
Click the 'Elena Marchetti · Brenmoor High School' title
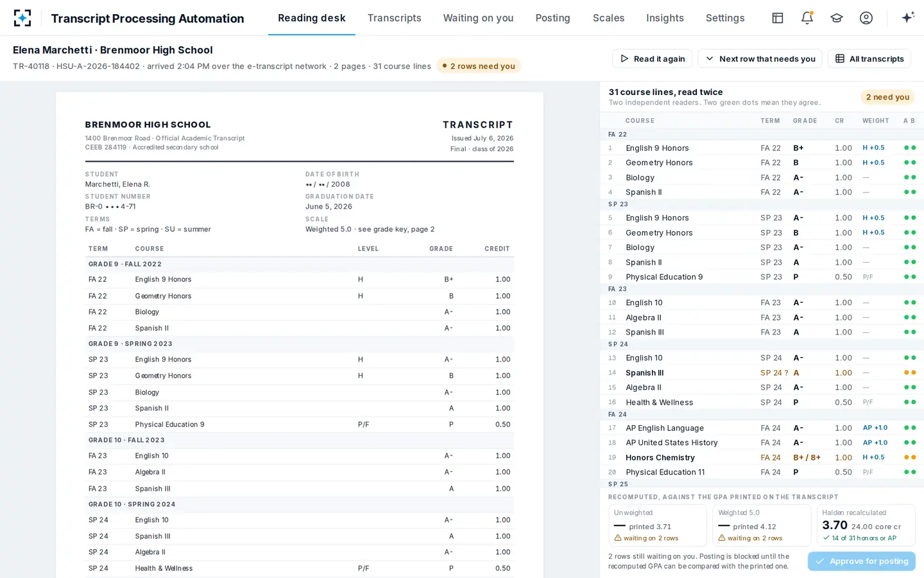(x=113, y=50)
